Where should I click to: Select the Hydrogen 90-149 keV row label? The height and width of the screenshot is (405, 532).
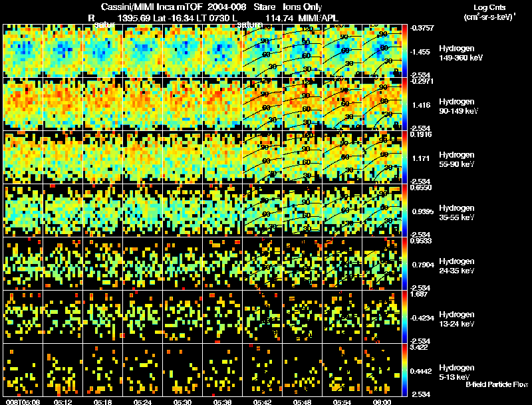point(458,106)
